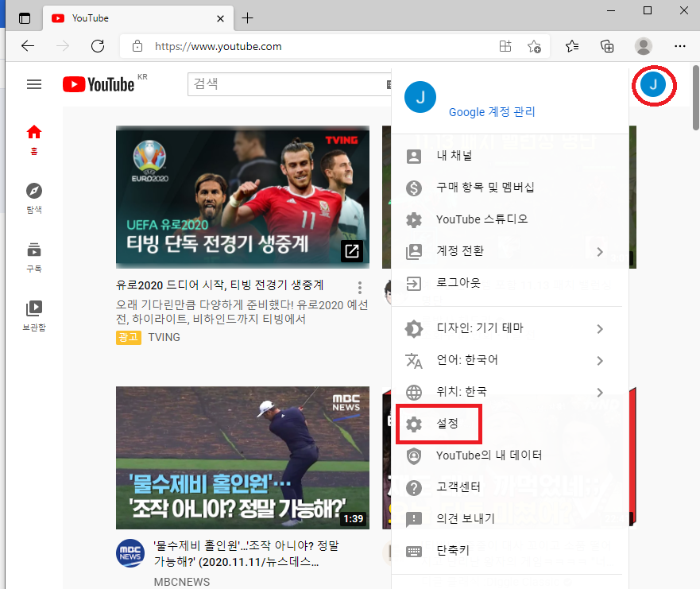Open 'YouTube 스튜디오' from the menu
700x589 pixels.
click(510, 219)
